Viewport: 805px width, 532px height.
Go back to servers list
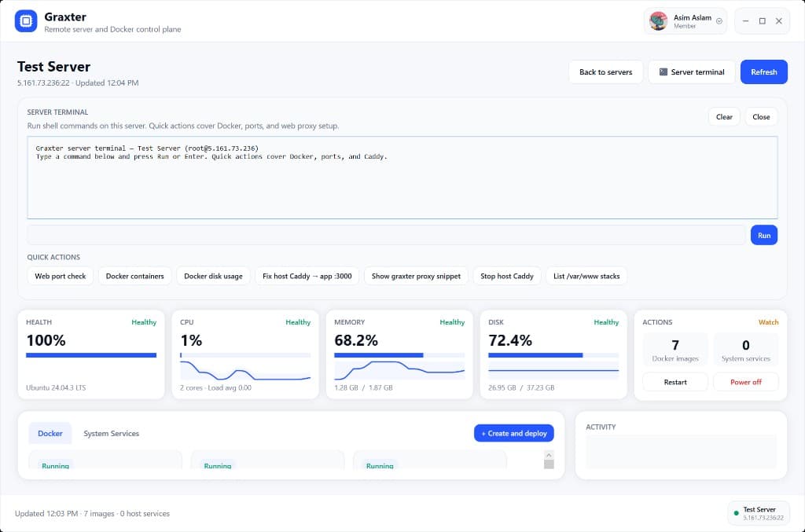pos(606,72)
